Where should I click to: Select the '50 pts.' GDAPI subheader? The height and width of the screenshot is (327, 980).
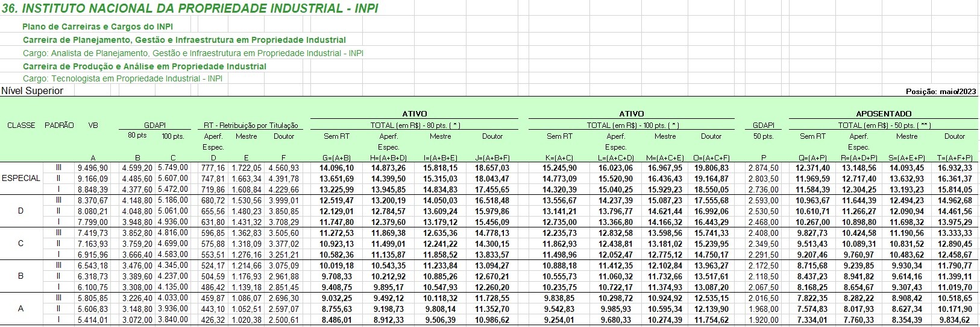[x=763, y=136]
